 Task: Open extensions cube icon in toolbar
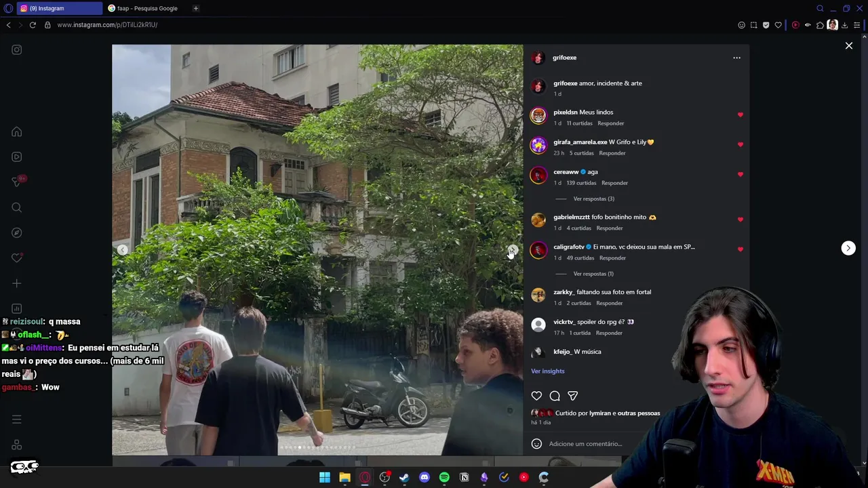click(820, 25)
